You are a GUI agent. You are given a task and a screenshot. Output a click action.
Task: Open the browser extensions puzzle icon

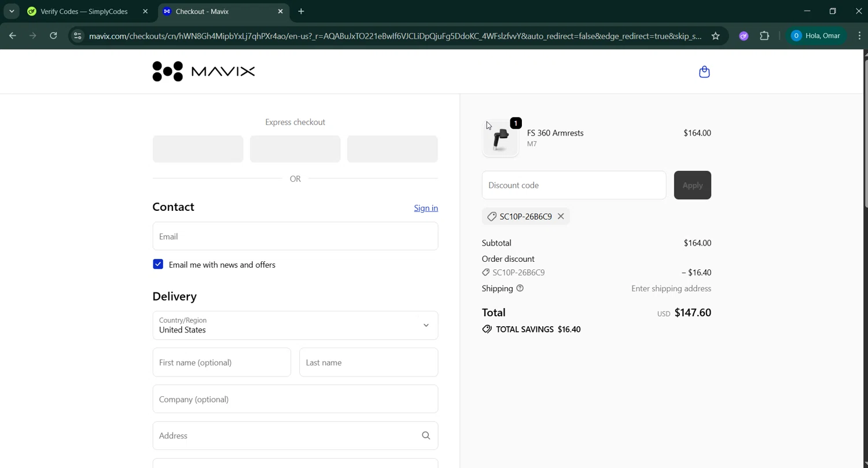764,36
